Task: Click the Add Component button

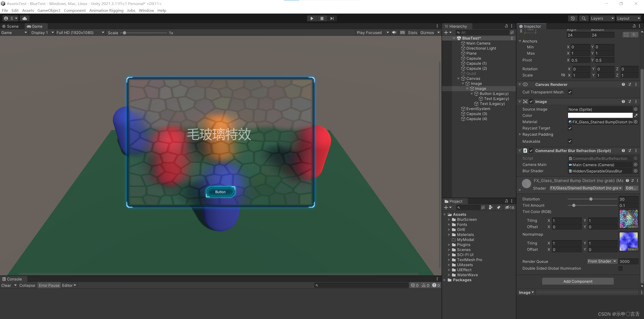Action: point(578,281)
